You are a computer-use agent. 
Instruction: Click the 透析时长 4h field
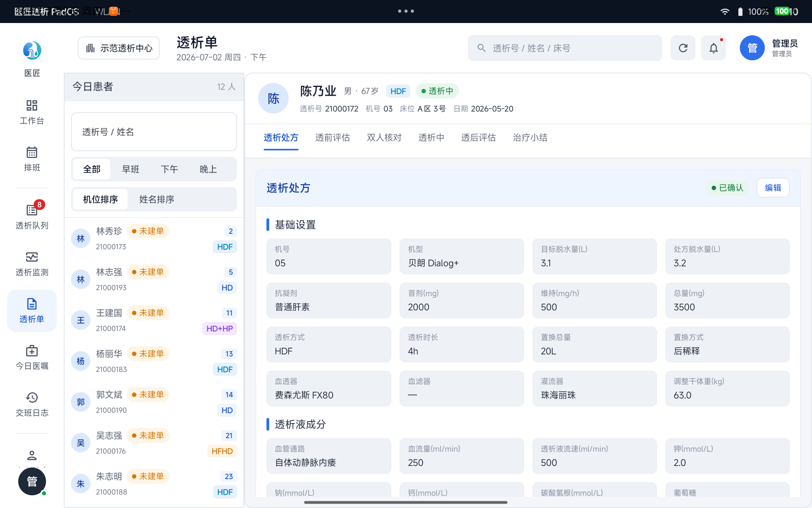click(462, 344)
